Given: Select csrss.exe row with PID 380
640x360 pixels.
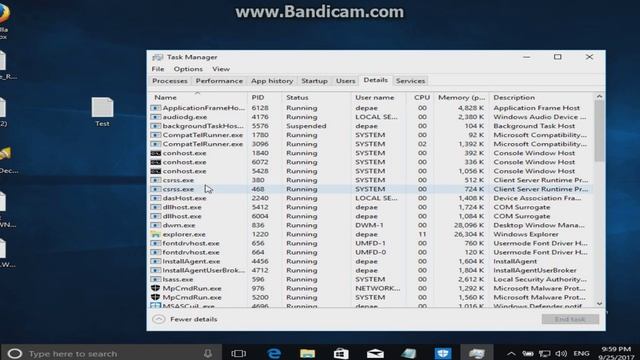Looking at the screenshot, I should [371, 180].
